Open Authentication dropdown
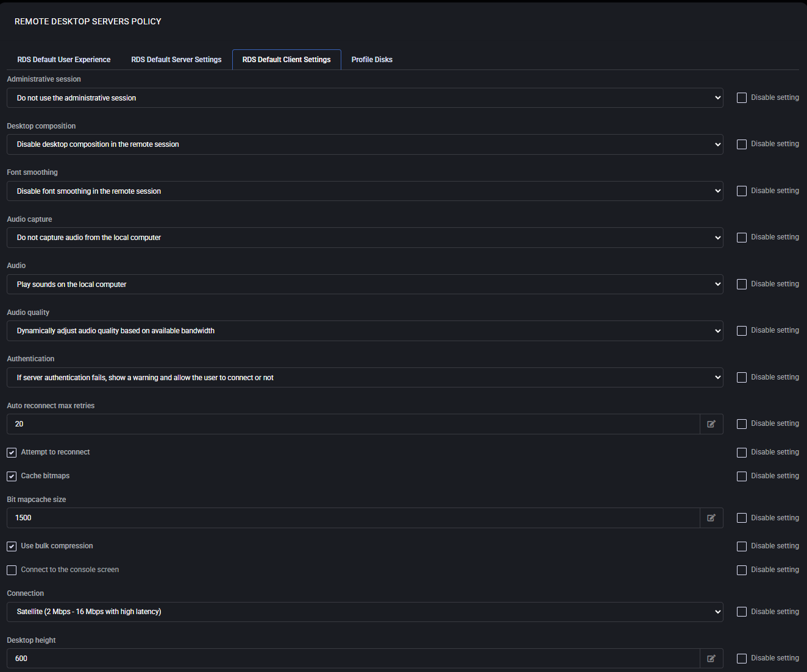The width and height of the screenshot is (807, 672). pos(365,378)
